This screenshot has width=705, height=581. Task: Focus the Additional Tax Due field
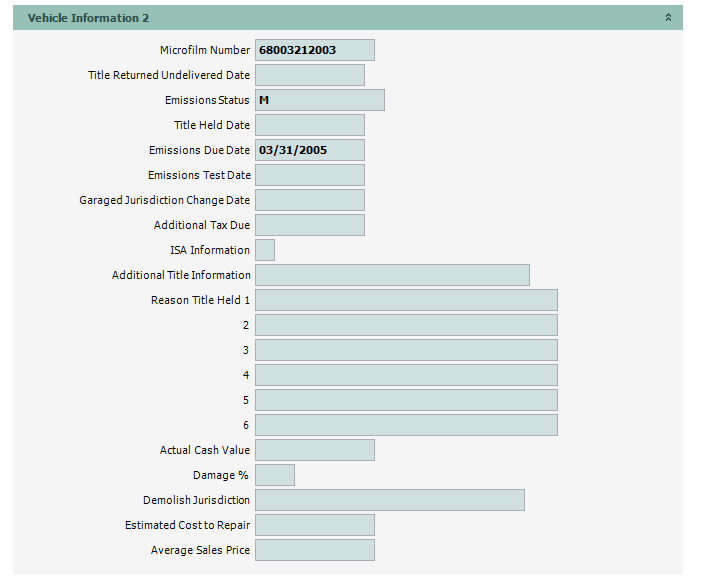pos(309,225)
